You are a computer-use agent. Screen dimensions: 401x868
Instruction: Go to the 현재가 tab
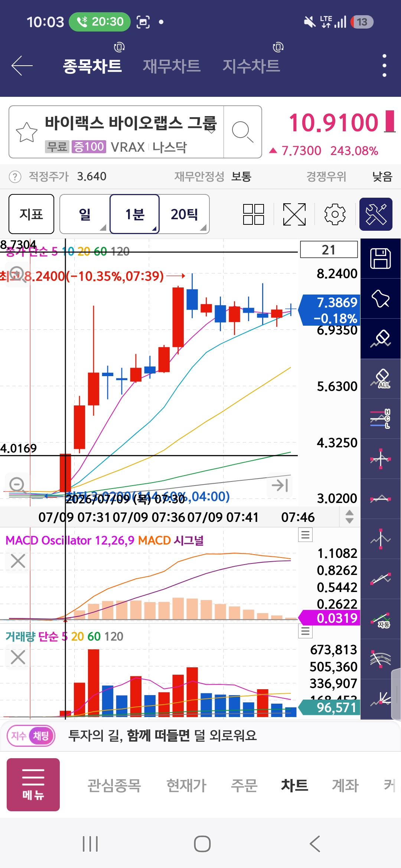pyautogui.click(x=186, y=785)
